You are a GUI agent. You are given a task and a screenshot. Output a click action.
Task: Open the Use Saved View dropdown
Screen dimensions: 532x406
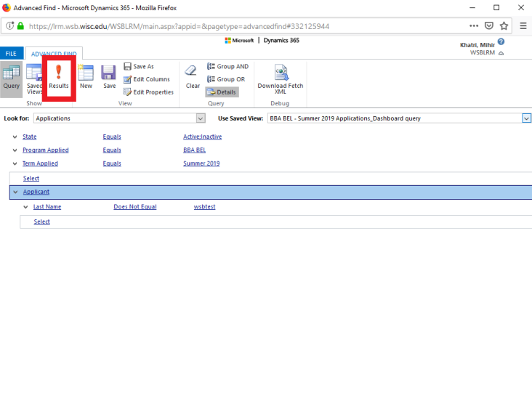(526, 118)
